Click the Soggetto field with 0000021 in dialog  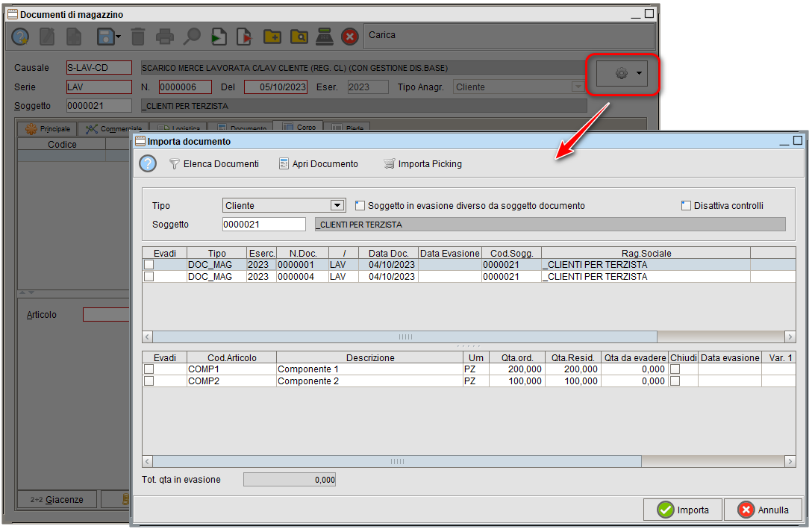263,224
